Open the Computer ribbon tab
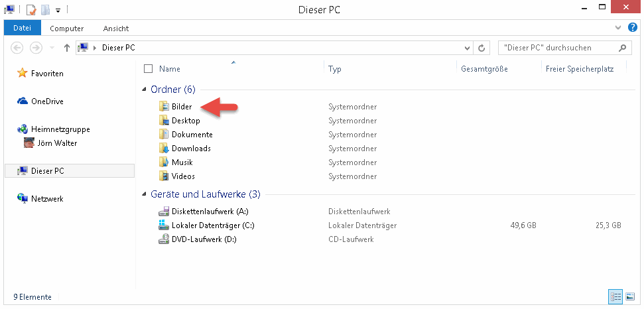This screenshot has width=644, height=309. click(67, 29)
